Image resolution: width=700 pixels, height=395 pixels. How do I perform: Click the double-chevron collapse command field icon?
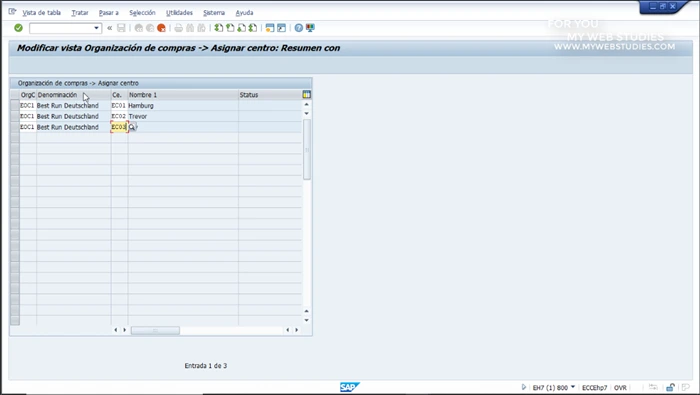coord(109,28)
